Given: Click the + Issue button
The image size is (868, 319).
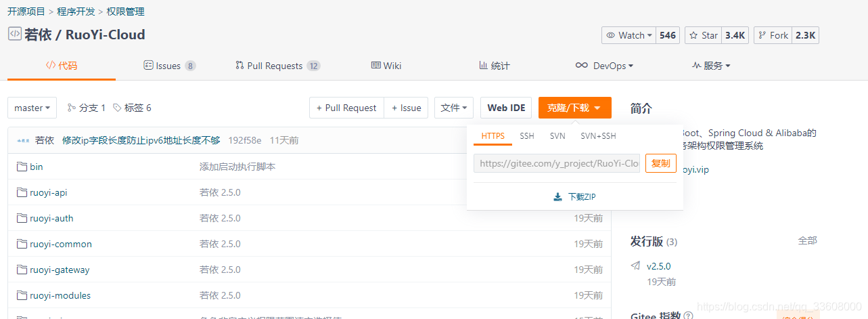Looking at the screenshot, I should [x=406, y=108].
